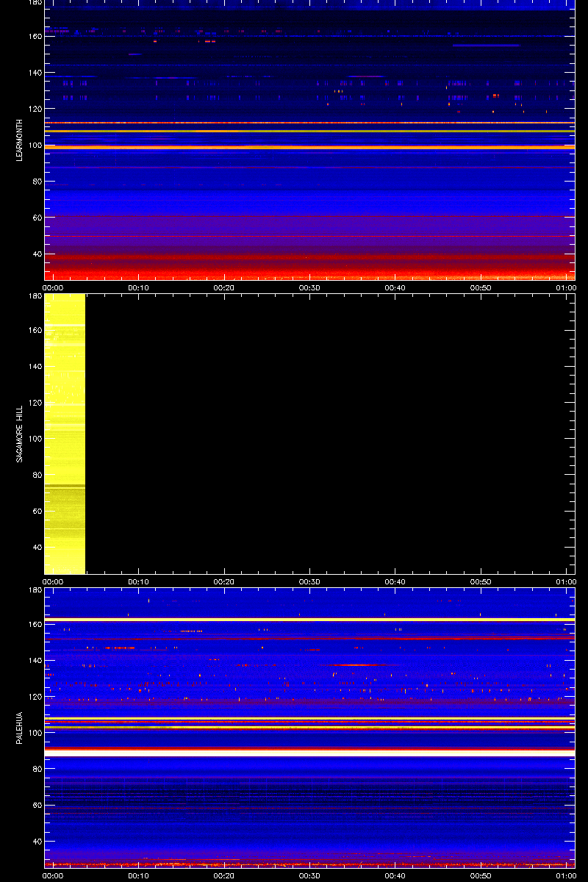Click the 00:30 time label under Sagamore Hill plot
The width and height of the screenshot is (588, 882).
point(309,581)
